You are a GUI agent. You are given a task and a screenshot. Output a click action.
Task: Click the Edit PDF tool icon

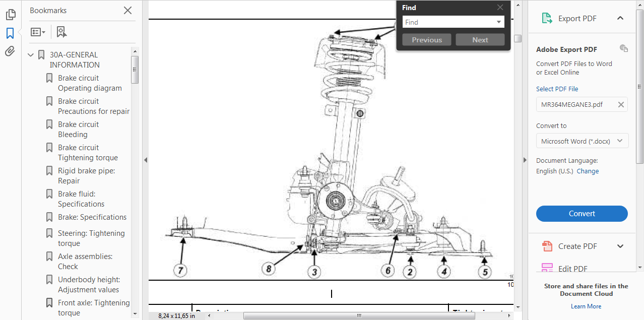point(547,268)
